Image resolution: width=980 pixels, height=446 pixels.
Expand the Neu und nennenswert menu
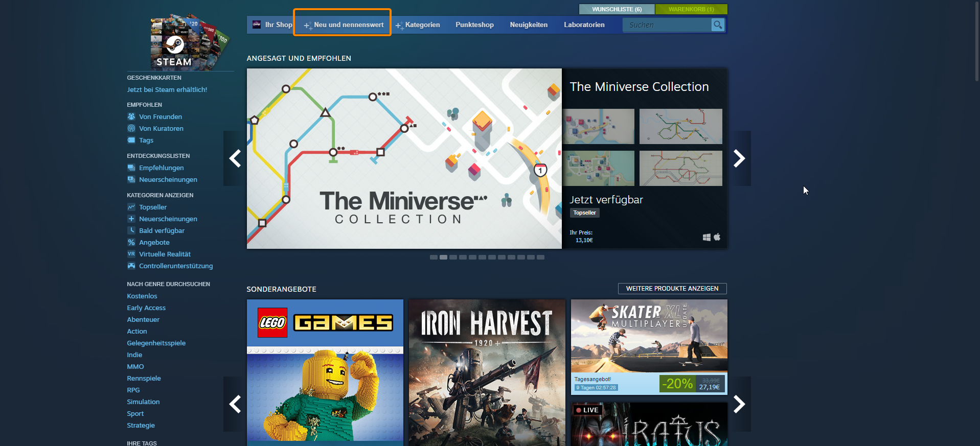tap(344, 25)
